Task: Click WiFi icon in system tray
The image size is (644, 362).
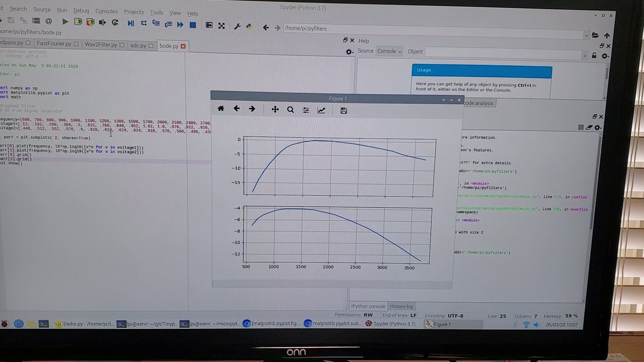Action: [526, 325]
